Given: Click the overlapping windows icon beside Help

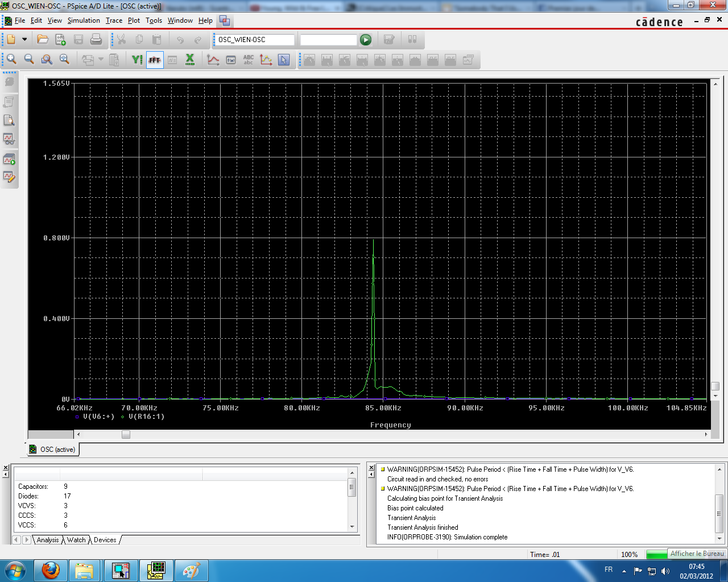Looking at the screenshot, I should [x=225, y=20].
